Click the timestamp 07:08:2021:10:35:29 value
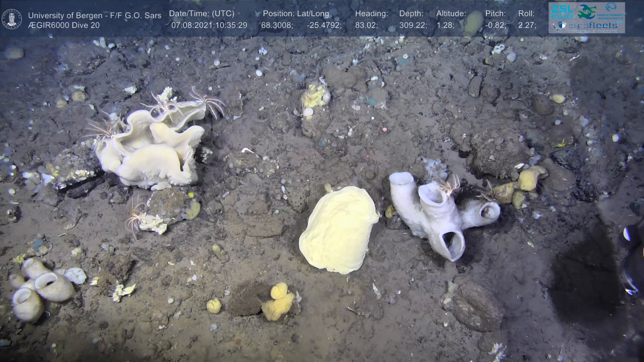Image resolution: width=644 pixels, height=362 pixels. [x=209, y=25]
